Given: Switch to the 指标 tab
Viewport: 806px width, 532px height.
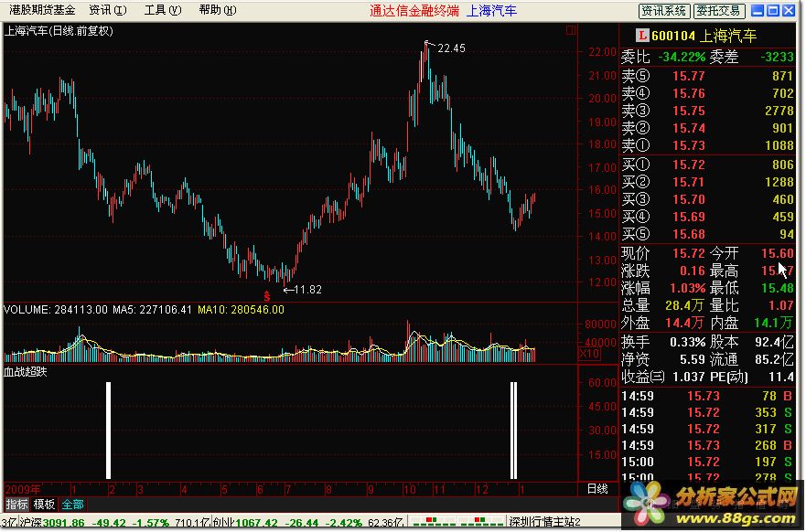Looking at the screenshot, I should [16, 505].
